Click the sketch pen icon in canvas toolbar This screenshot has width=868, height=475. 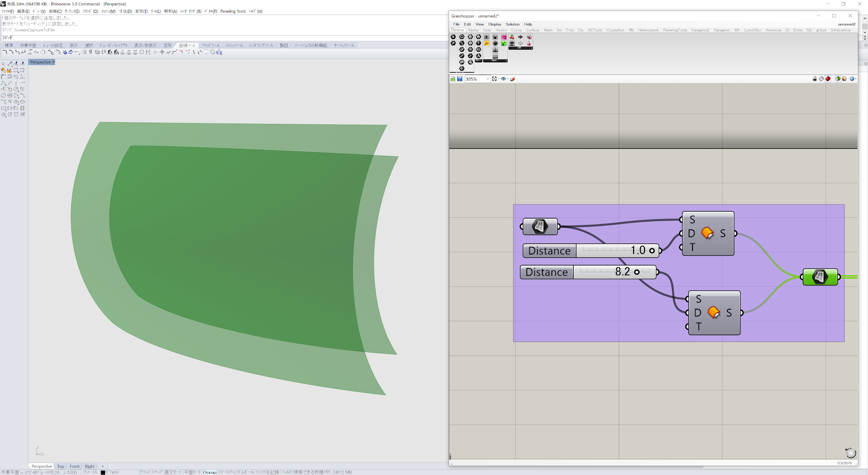coord(512,79)
